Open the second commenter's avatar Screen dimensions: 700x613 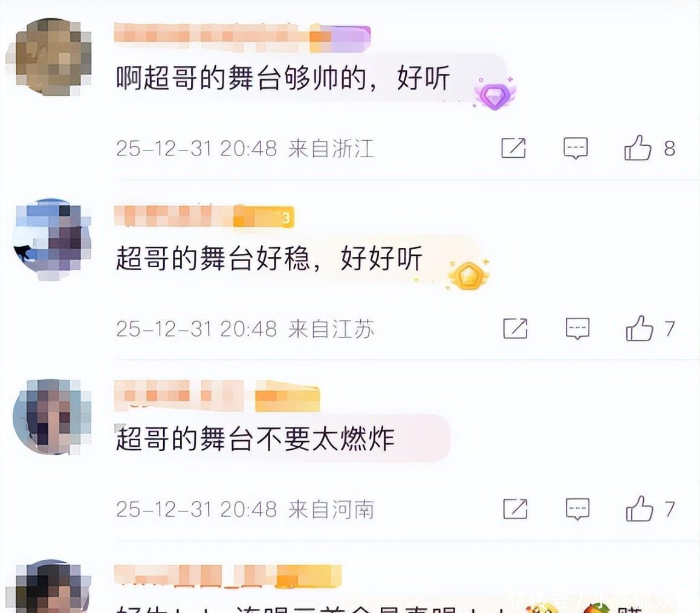(x=52, y=239)
